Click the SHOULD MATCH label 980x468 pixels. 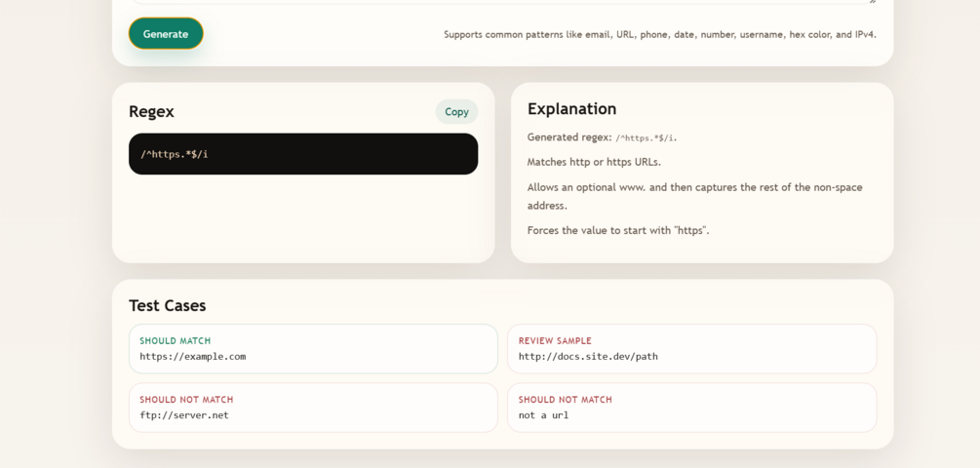tap(175, 340)
